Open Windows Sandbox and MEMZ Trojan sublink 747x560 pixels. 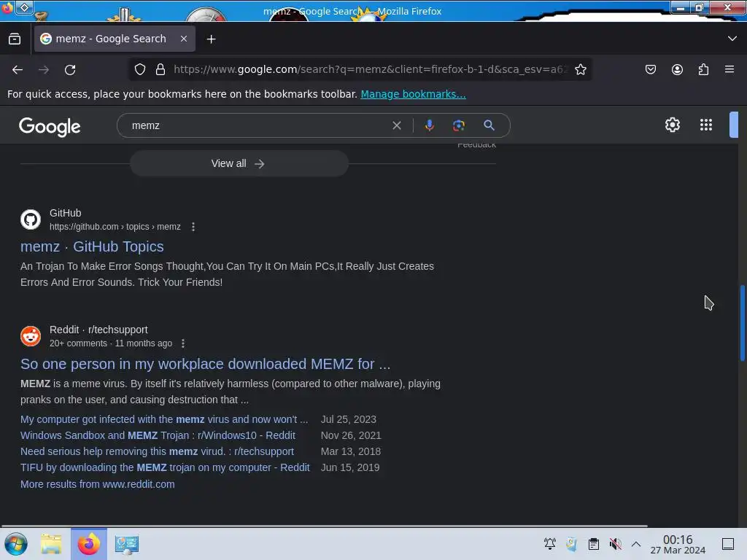pos(158,436)
